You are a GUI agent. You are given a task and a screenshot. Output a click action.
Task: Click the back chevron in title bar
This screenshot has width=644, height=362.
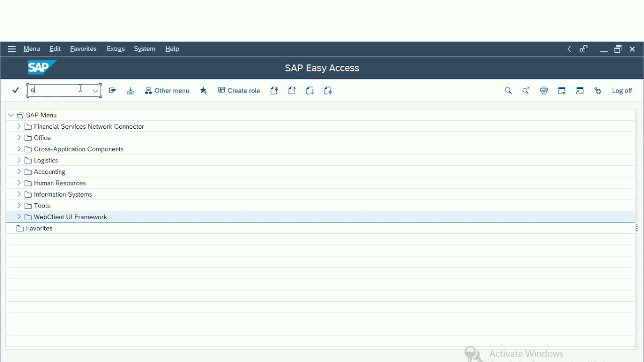[570, 49]
